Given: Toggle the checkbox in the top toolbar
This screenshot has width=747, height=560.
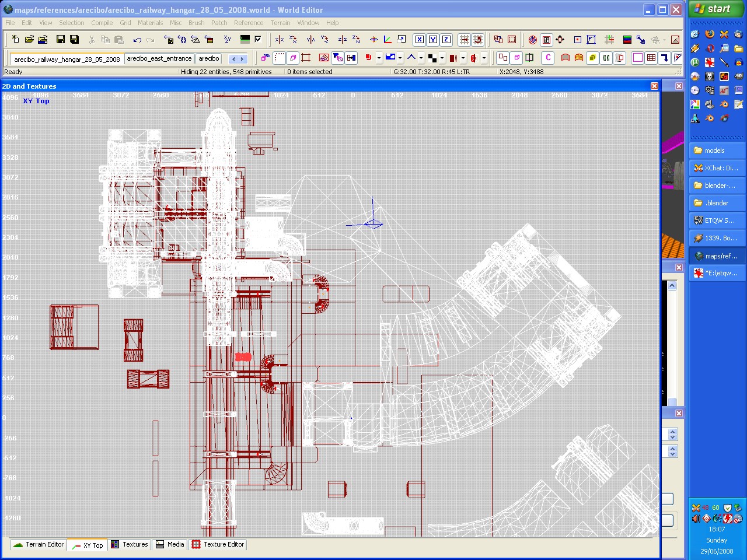Looking at the screenshot, I should 258,40.
